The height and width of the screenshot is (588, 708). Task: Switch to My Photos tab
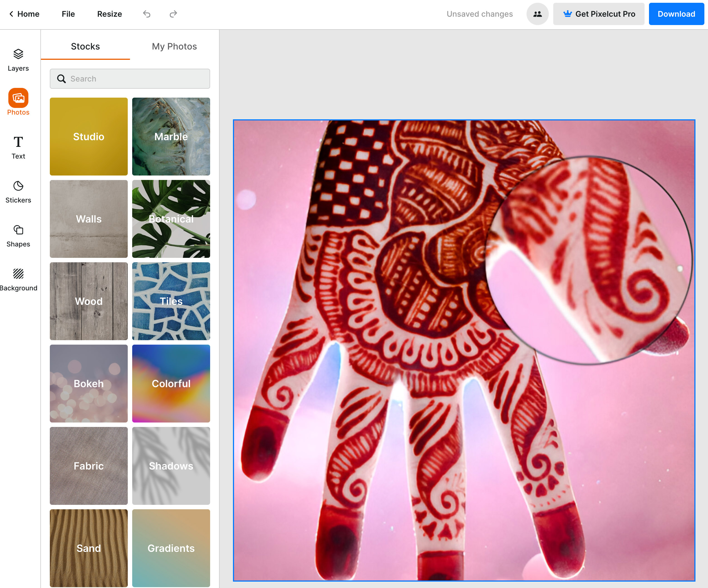point(174,46)
